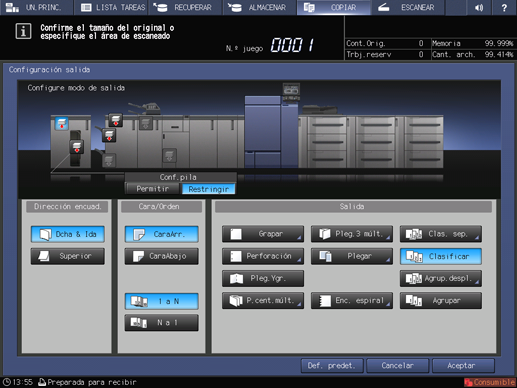Open the ALMACENAR tab

click(260, 7)
